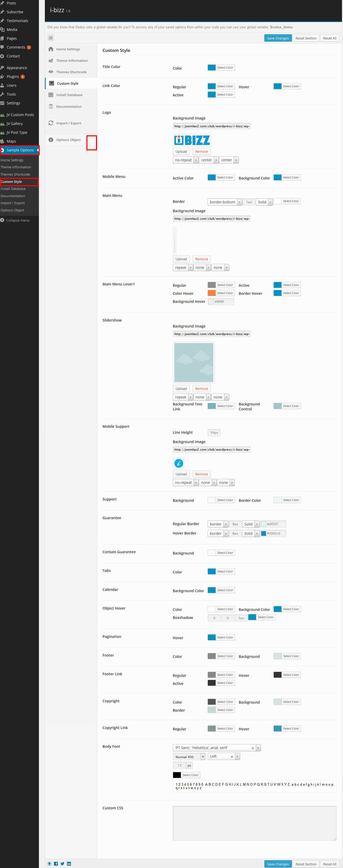Click the Comments bubble icon in the sidebar
Screen dimensions: 343x868
click(2, 47)
